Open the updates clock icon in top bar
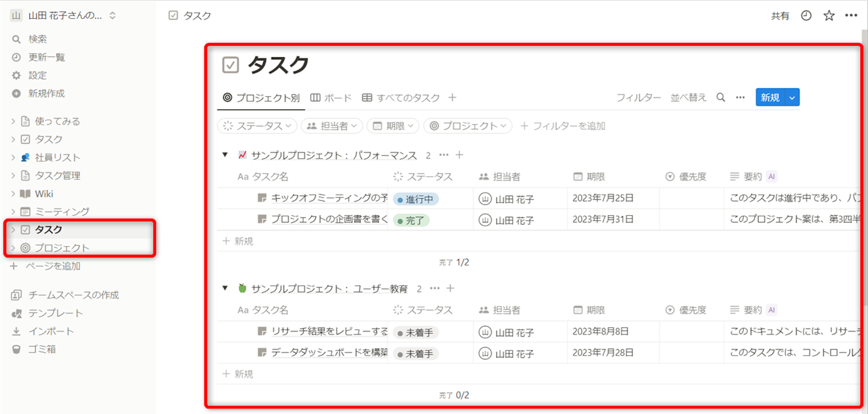Viewport: 868px width, 414px height. (806, 16)
